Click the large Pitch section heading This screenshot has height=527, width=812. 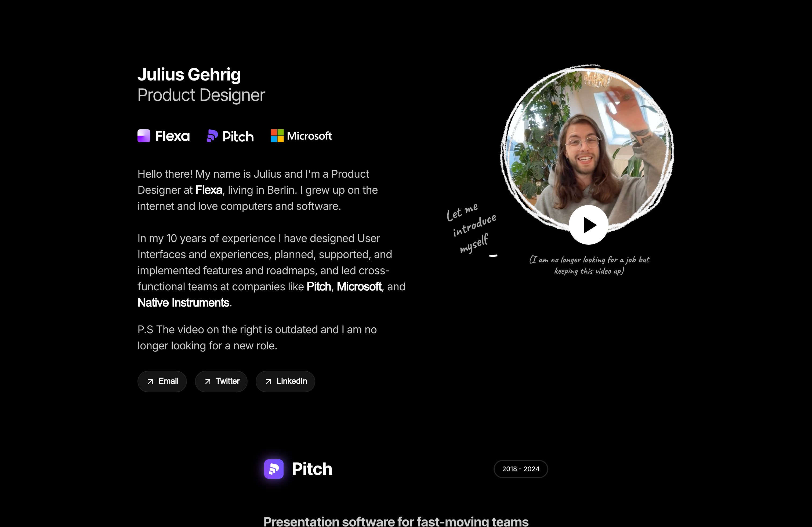[312, 469]
